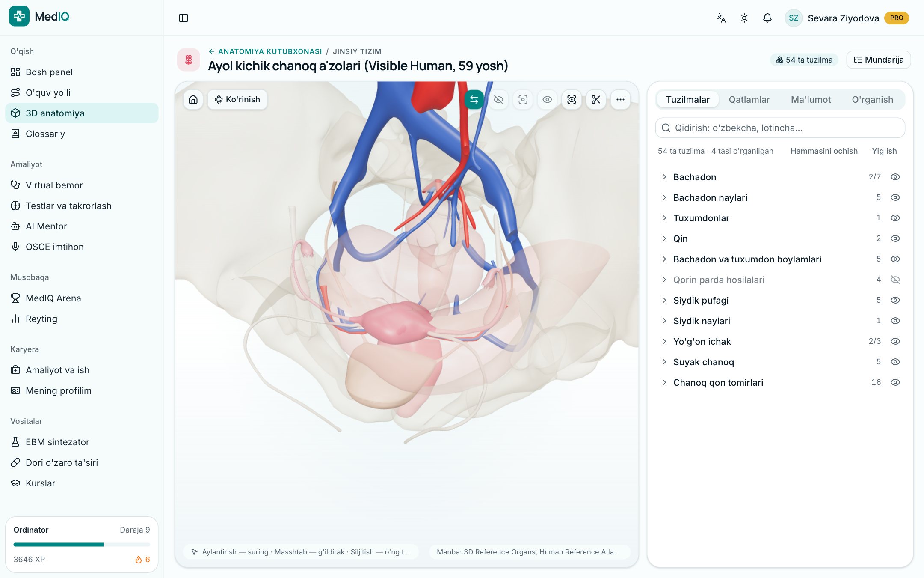This screenshot has height=578, width=924.
Task: Click the Mundarija button
Action: pos(879,60)
